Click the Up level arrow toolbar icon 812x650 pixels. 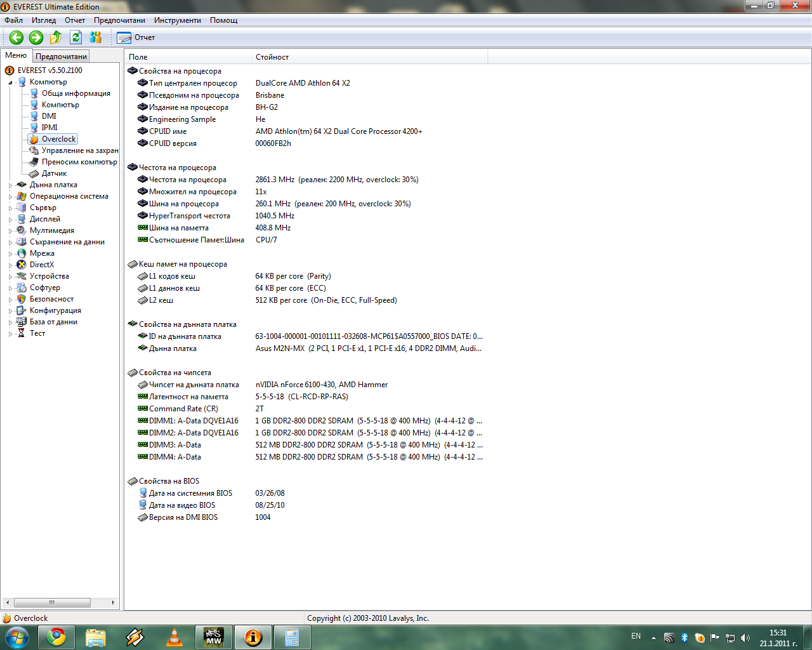tap(56, 37)
